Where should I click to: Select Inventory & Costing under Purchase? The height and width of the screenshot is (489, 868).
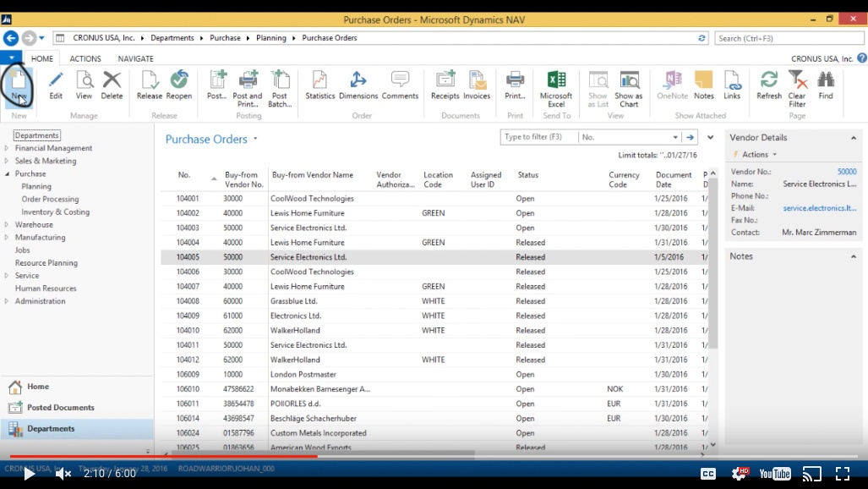(x=55, y=212)
